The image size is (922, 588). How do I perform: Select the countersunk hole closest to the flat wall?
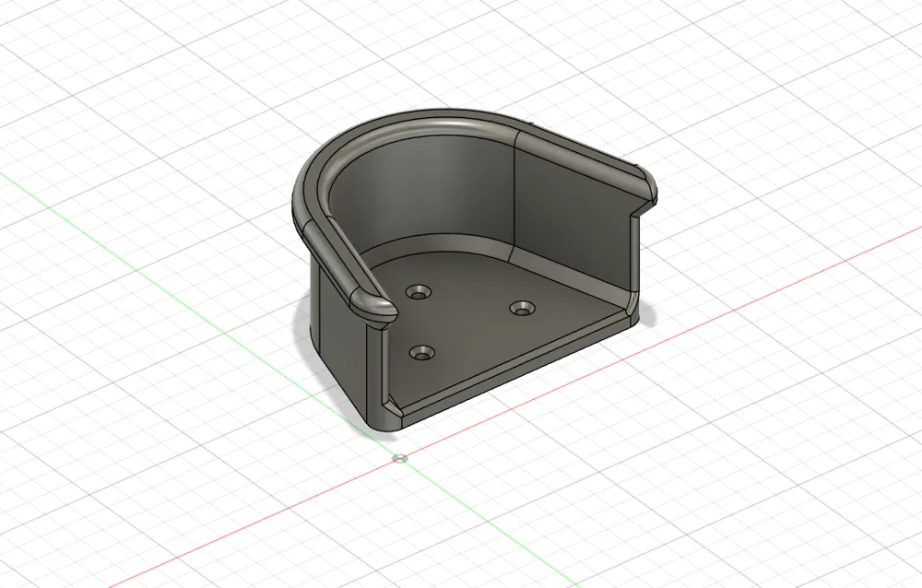522,308
